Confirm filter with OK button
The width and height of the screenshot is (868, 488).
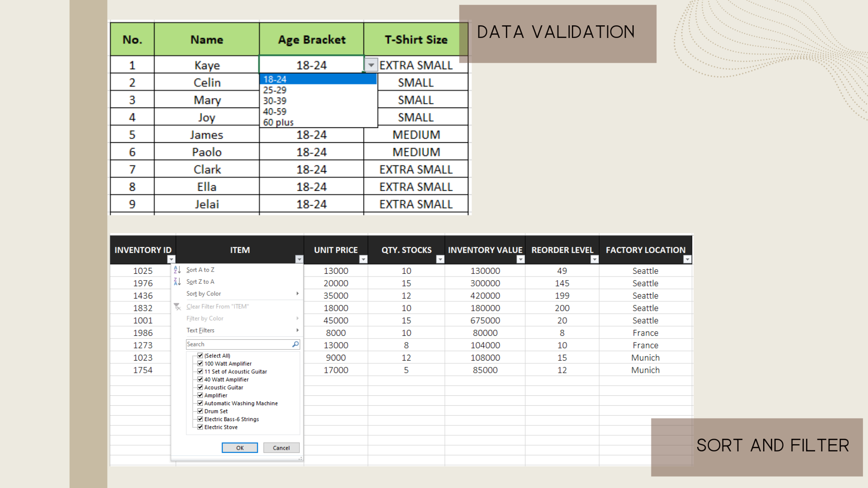coord(240,448)
